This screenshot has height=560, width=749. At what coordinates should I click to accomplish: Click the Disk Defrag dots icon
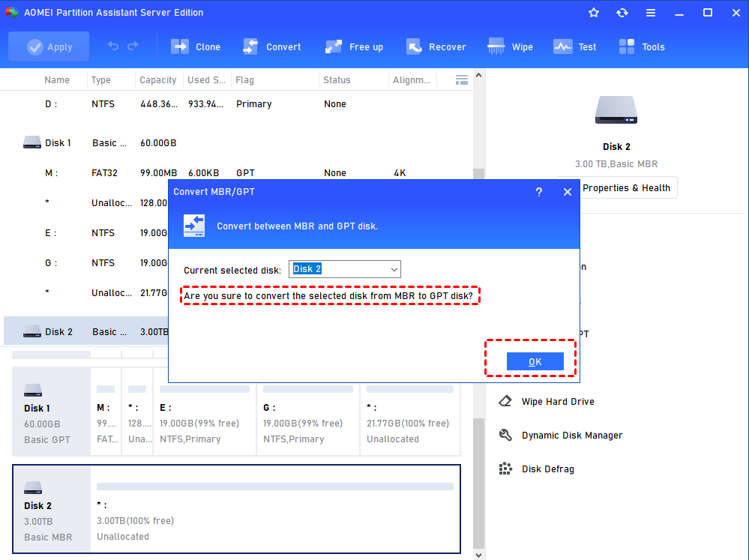[505, 469]
